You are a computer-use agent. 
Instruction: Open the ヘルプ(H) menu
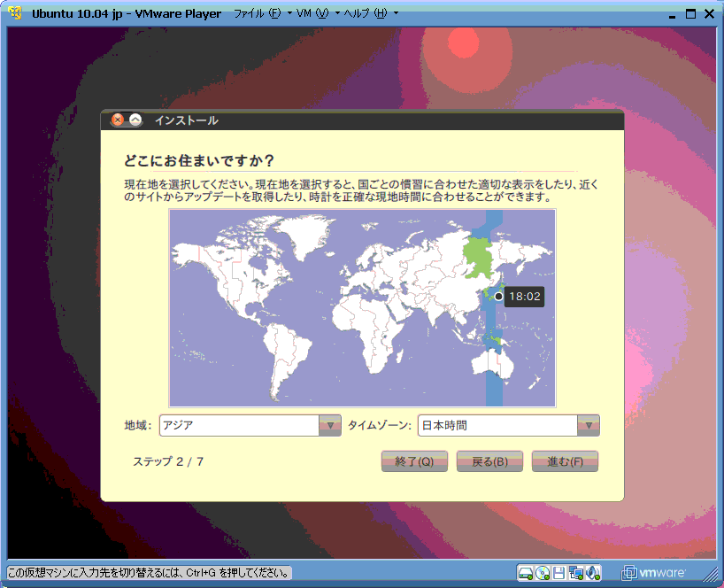click(x=370, y=13)
